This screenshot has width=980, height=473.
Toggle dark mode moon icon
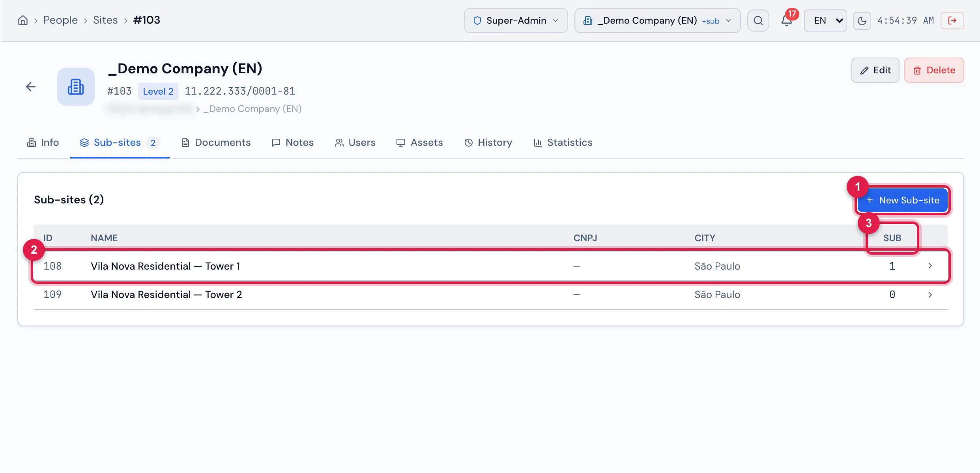862,20
